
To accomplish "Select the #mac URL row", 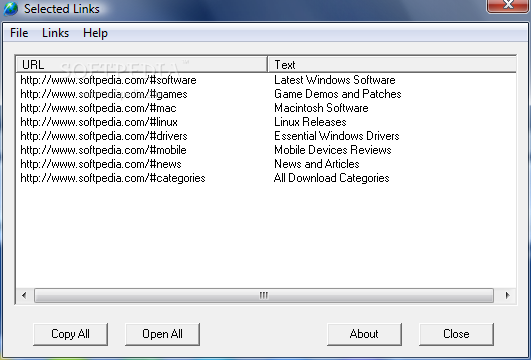I will tap(98, 108).
